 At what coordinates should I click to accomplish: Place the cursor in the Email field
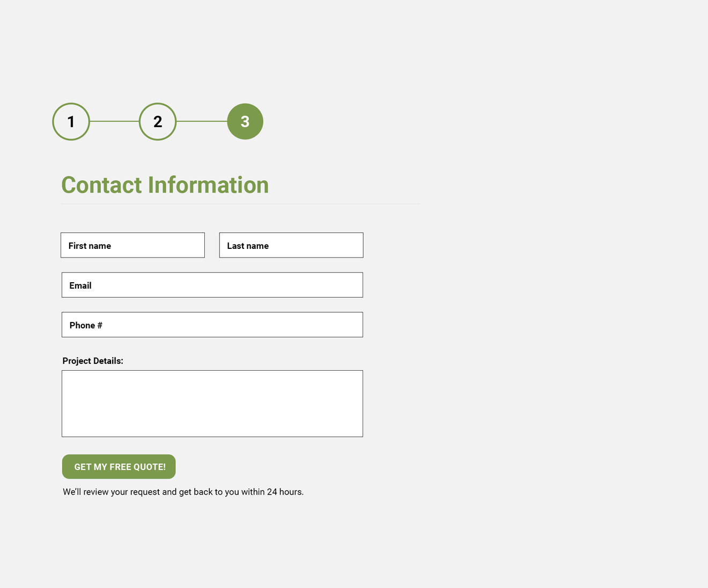[212, 285]
